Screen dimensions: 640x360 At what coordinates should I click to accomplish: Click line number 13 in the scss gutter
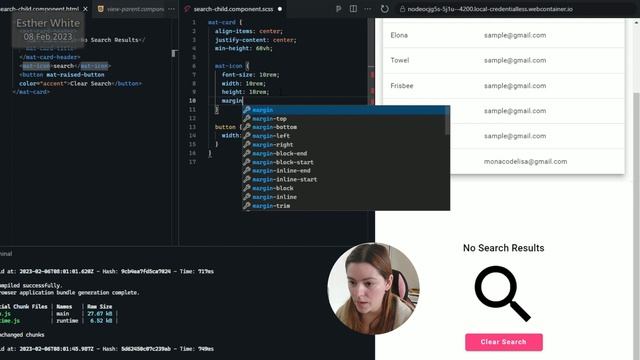[x=193, y=127]
